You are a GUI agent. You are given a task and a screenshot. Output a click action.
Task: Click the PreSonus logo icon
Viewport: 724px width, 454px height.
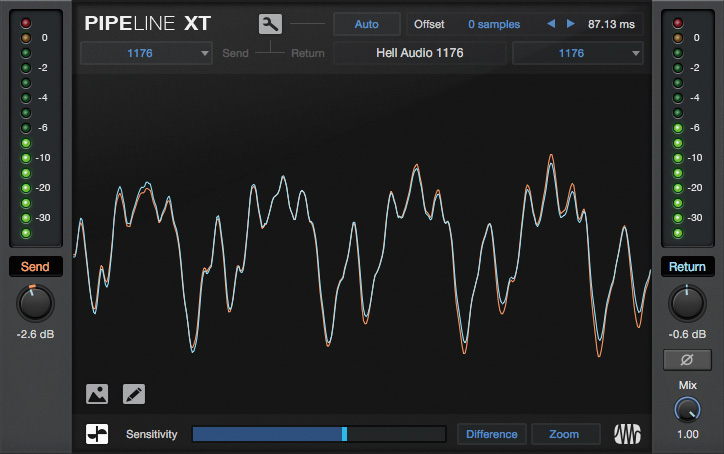(x=627, y=434)
